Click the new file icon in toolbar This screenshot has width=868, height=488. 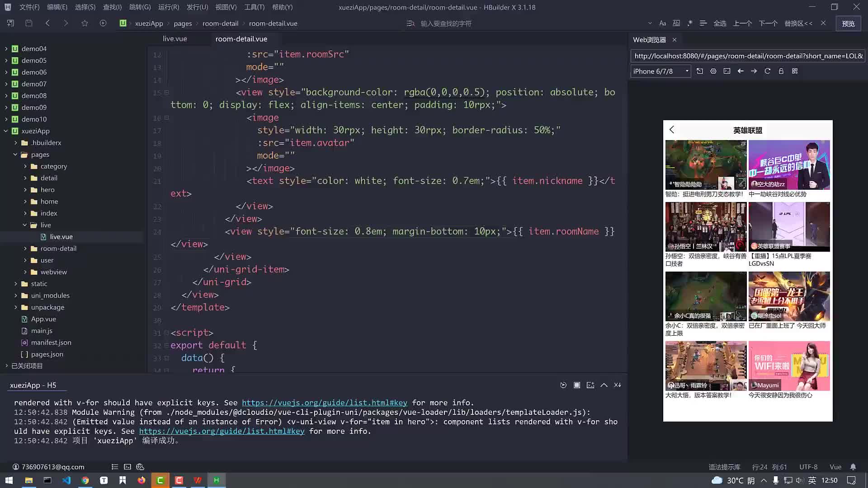tap(10, 23)
